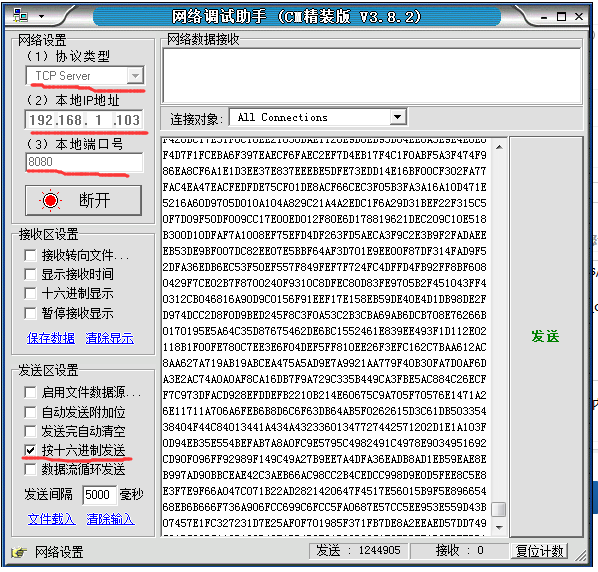Click the green 发送 send button
Viewport: 598px width, 572px height.
coord(546,337)
